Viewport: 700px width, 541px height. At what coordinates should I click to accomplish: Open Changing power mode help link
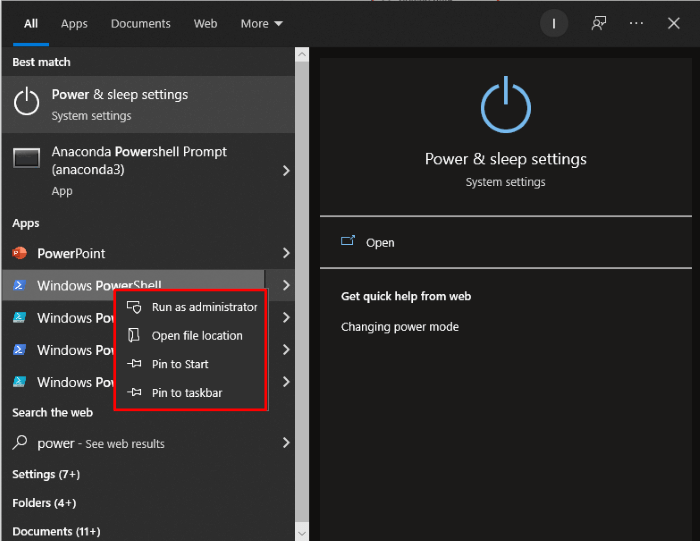[400, 327]
